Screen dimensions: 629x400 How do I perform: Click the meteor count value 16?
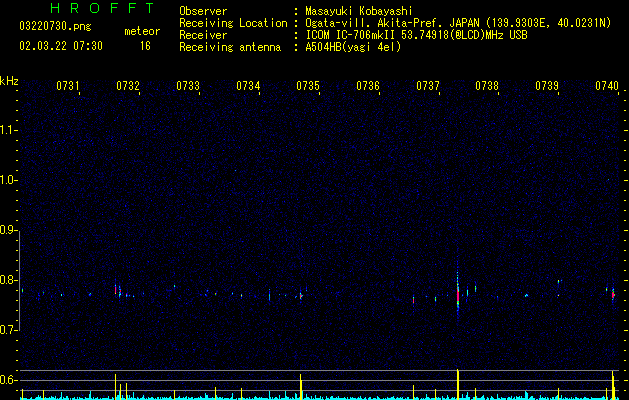145,46
